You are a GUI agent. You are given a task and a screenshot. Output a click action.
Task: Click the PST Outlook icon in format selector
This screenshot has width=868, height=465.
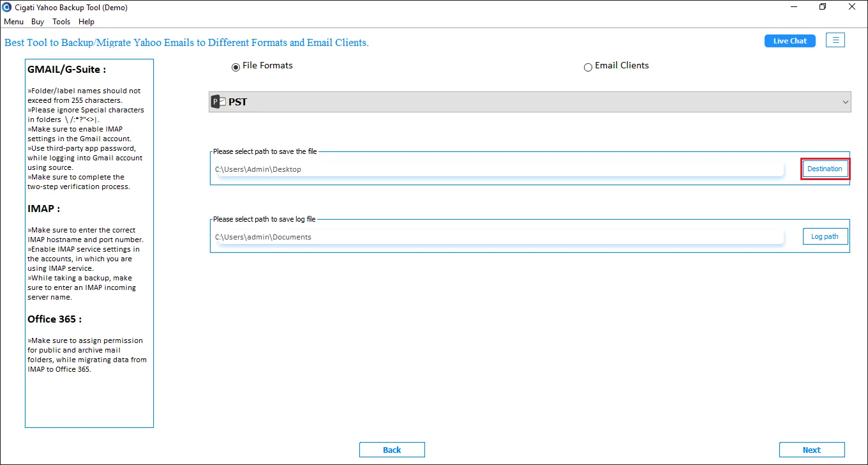[x=218, y=102]
